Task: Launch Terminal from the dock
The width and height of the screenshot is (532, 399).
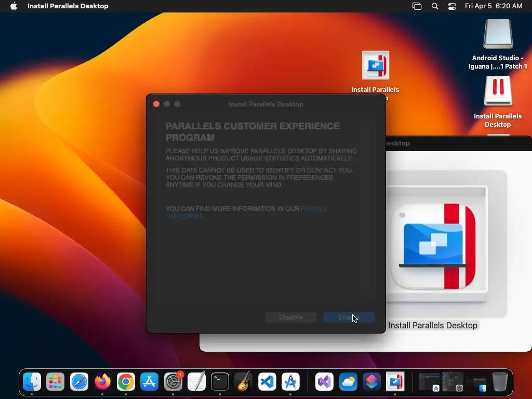Action: pos(220,382)
